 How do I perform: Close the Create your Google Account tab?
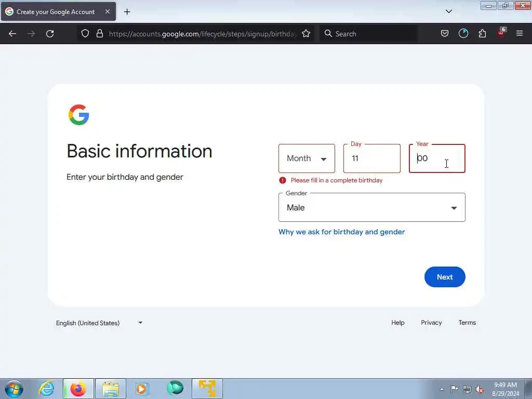pyautogui.click(x=108, y=11)
